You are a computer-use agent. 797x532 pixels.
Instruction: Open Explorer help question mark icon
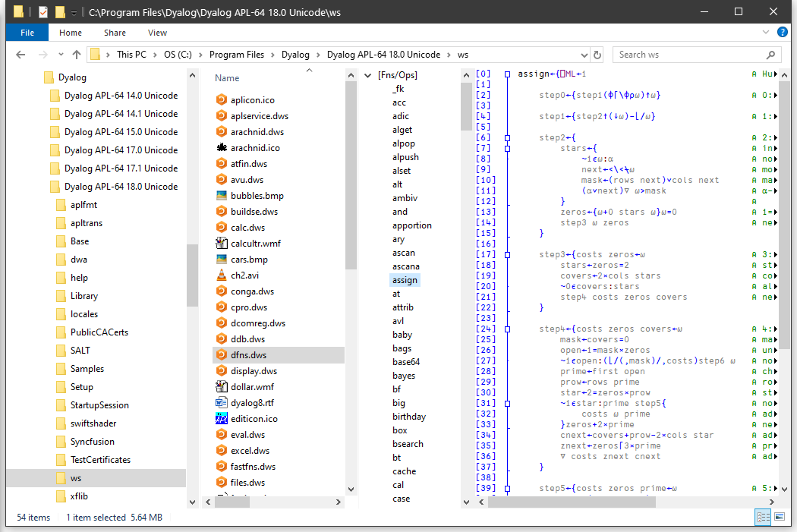783,33
